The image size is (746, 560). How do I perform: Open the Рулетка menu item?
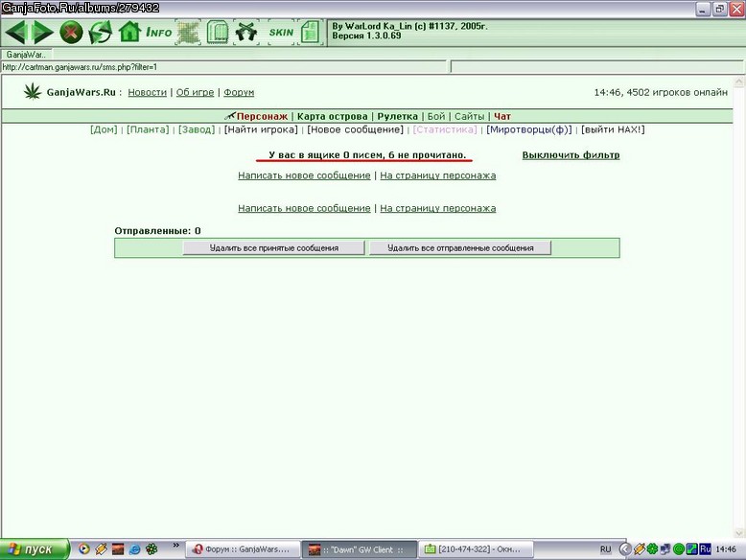pos(397,116)
